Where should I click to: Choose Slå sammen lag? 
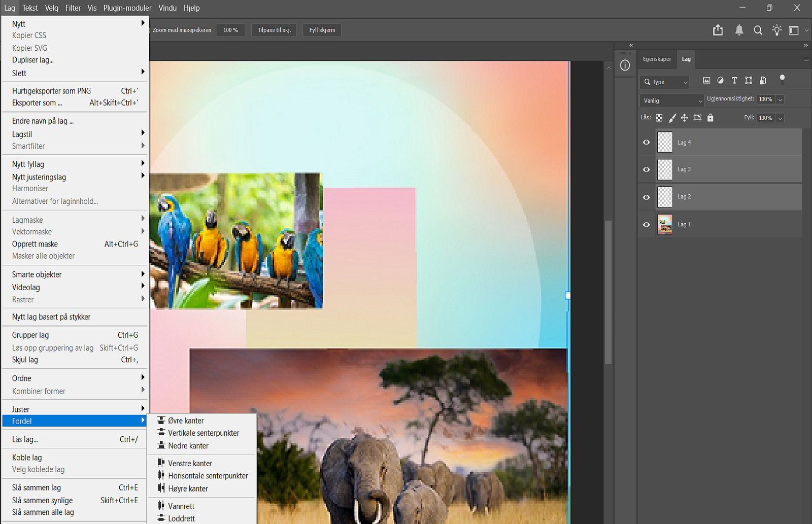[75, 487]
